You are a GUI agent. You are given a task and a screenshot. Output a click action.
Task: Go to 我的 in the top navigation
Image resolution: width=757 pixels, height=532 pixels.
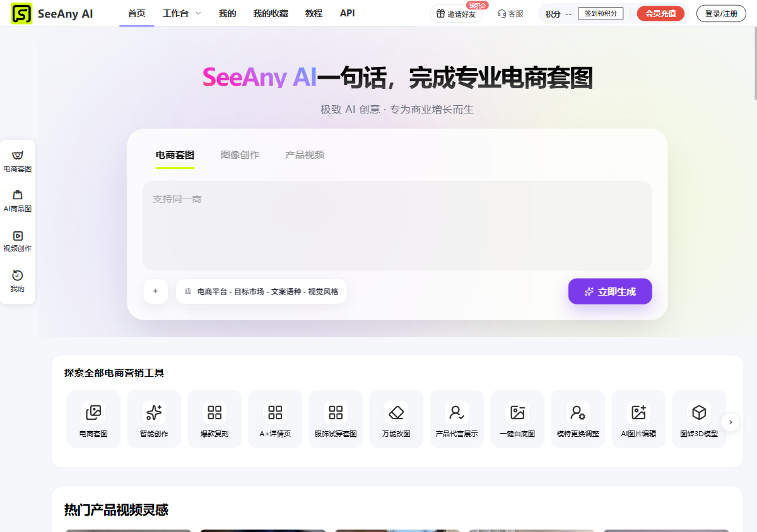228,13
